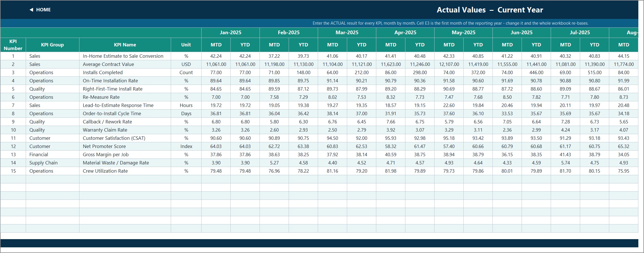Select the 'Gross Margin per Job' cell
This screenshot has height=253, width=644.
pyautogui.click(x=125, y=155)
